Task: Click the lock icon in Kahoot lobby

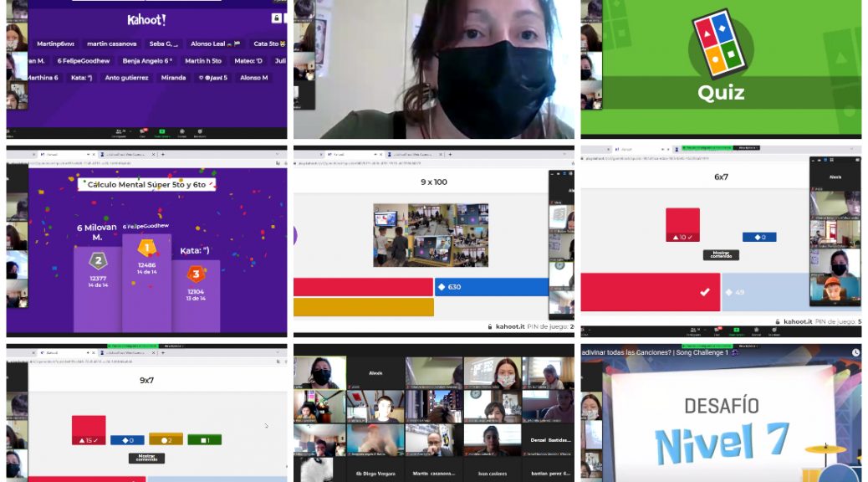Action: (276, 18)
